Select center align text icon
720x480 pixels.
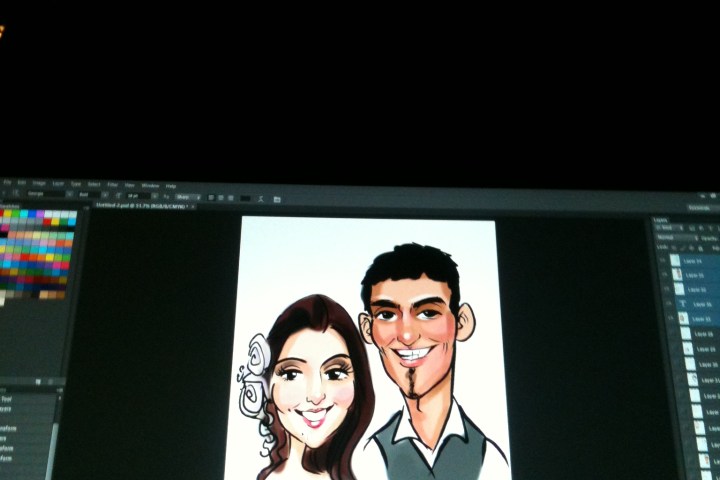click(219, 197)
